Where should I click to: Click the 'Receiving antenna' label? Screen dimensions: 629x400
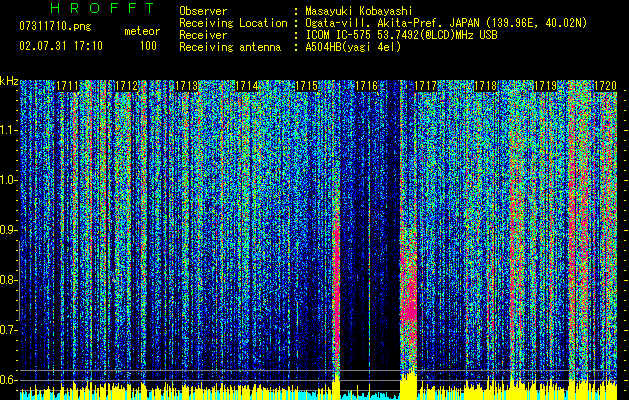coord(230,47)
